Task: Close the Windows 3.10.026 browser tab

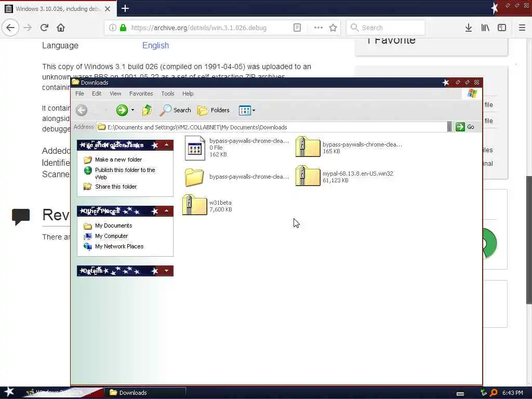Action: coord(108,9)
